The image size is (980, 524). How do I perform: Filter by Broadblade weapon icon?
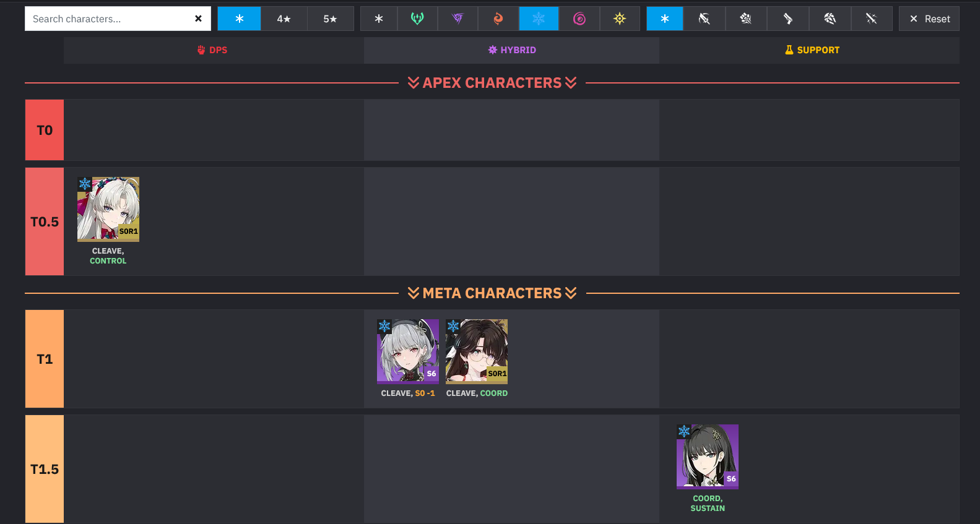click(704, 19)
